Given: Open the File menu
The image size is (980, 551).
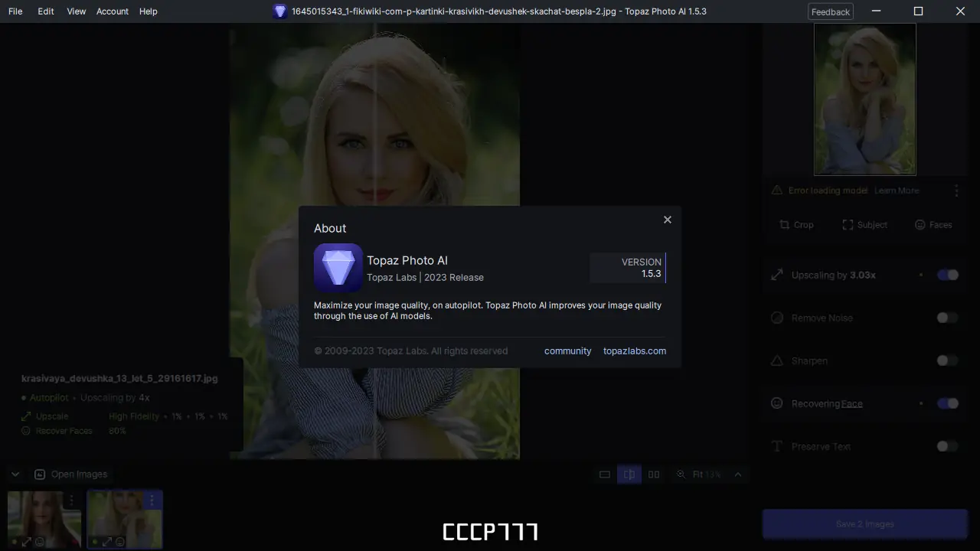Looking at the screenshot, I should pos(15,11).
